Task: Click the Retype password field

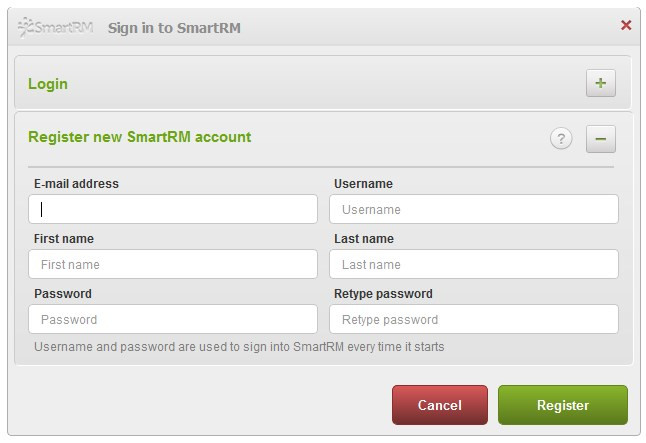Action: [x=474, y=319]
